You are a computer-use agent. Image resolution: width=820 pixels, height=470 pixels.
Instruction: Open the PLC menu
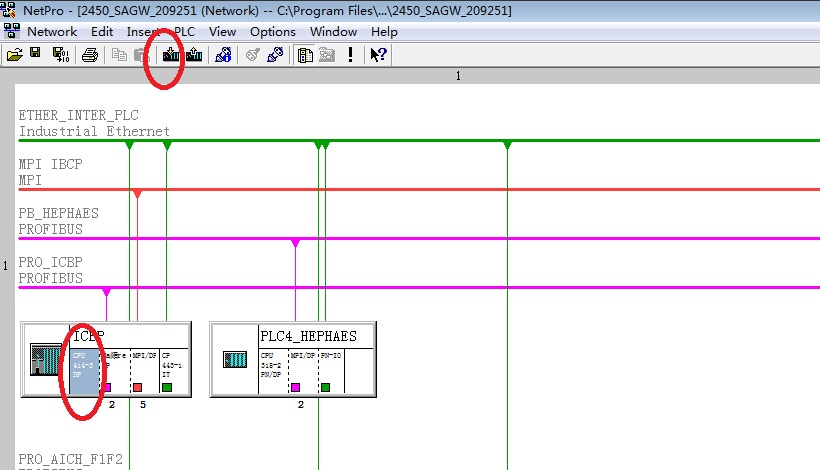pyautogui.click(x=184, y=32)
